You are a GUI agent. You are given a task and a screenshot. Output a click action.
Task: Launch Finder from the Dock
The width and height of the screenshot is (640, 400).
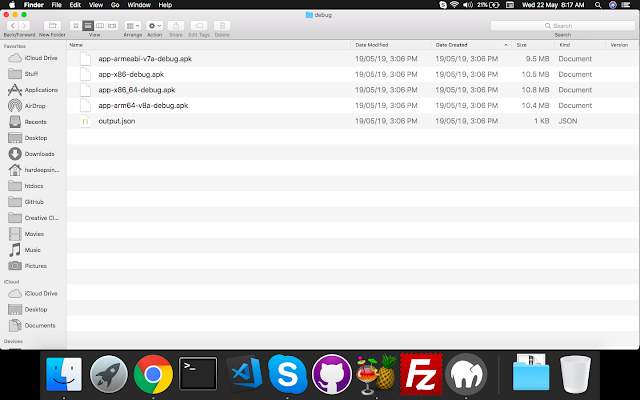click(x=64, y=374)
